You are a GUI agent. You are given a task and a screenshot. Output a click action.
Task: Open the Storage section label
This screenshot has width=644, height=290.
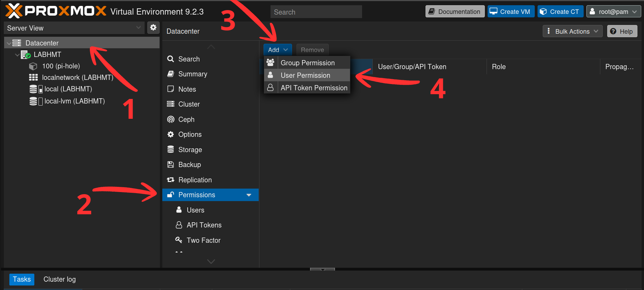[x=190, y=150]
